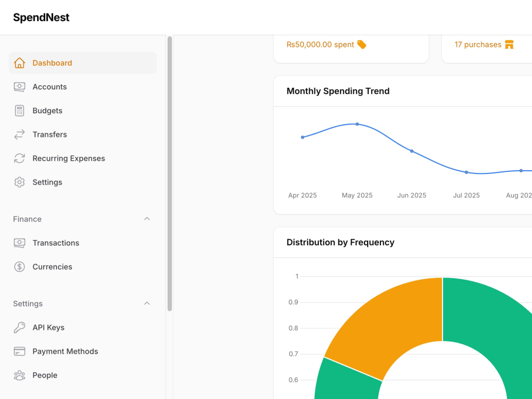Click the Rs50,000.00 spent text

[320, 45]
